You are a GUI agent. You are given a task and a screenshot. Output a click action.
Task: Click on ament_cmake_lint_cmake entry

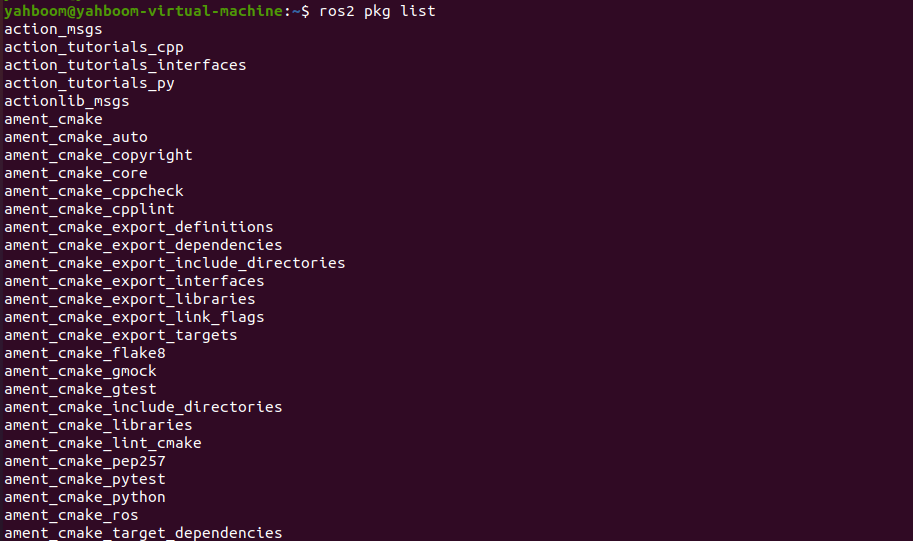click(x=103, y=443)
